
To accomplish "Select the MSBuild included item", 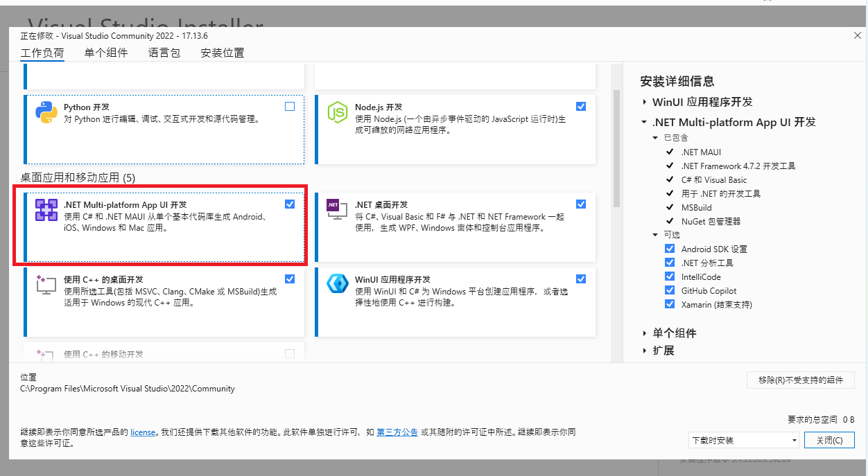I will coord(697,207).
